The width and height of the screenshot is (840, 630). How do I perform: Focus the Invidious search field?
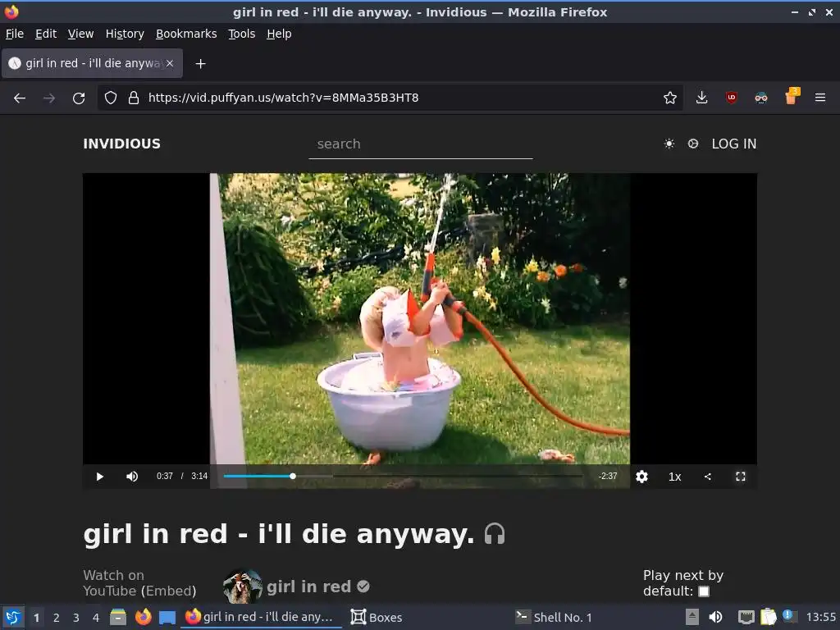(x=421, y=144)
